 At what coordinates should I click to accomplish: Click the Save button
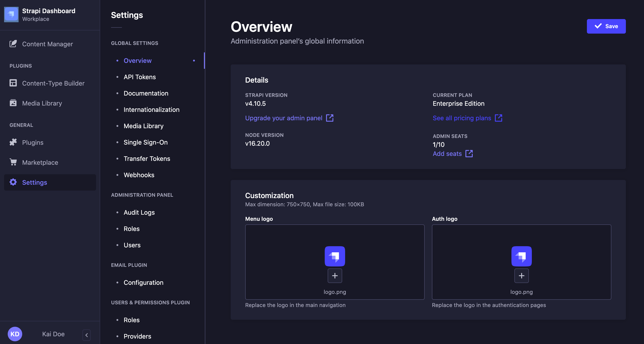click(606, 26)
